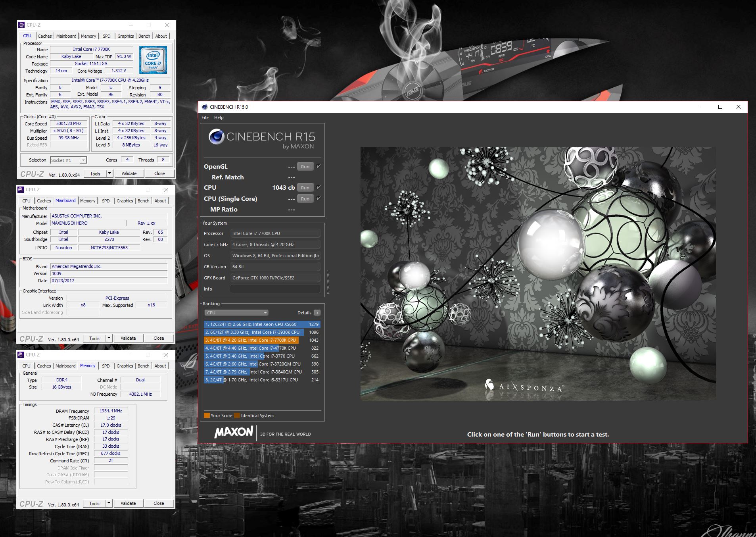Select ranking entry Core i7-3930K CPU
756x537 pixels.
[x=262, y=332]
